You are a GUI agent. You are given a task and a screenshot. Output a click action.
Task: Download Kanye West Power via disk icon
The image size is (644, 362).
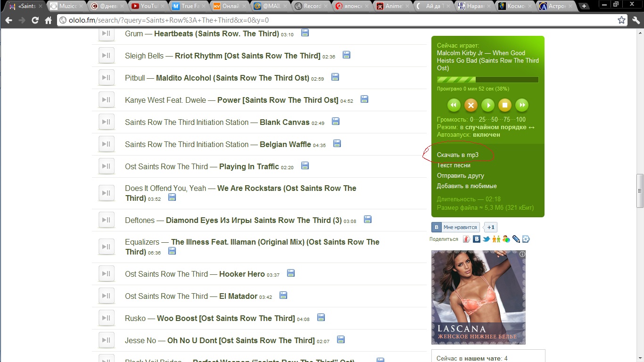pos(364,99)
